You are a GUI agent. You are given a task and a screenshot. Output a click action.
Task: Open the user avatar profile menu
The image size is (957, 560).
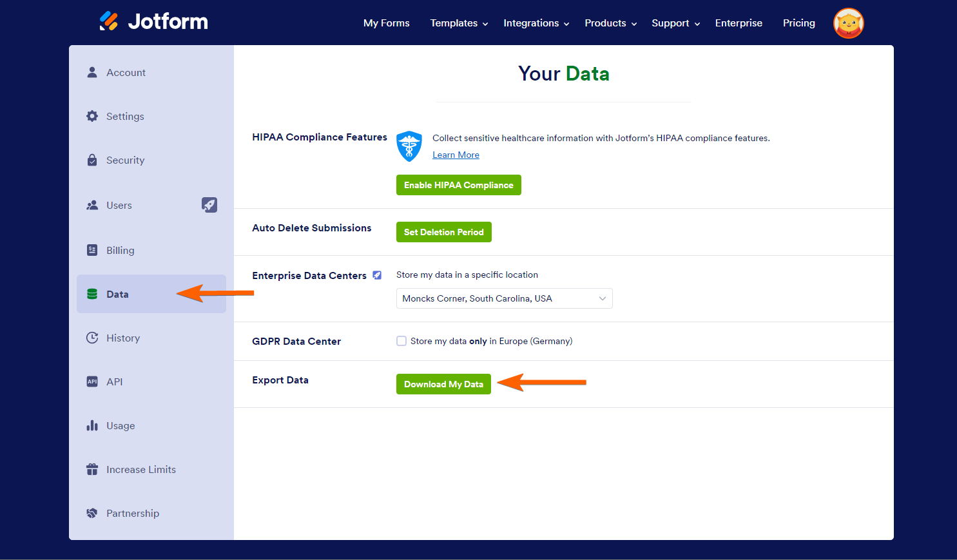tap(848, 23)
